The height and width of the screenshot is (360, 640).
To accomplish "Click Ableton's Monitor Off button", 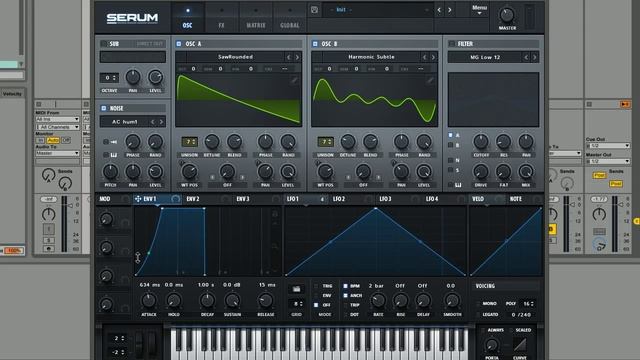I will 66,140.
